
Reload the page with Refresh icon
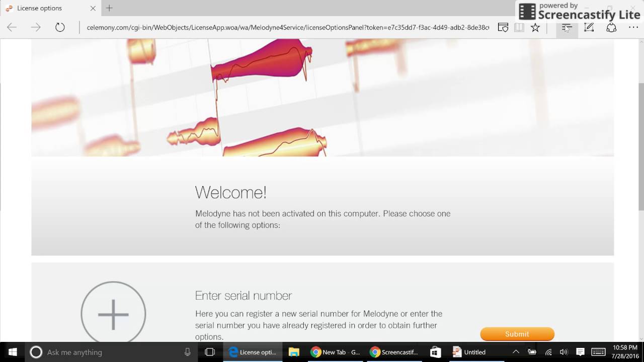click(x=60, y=28)
